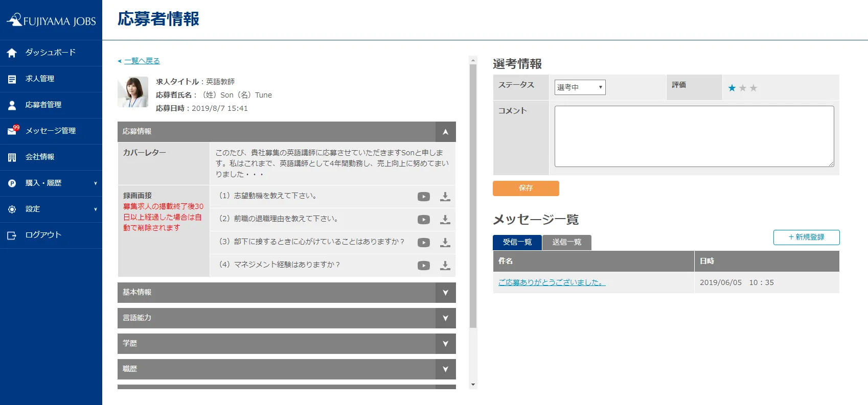Click the ログアウト exit icon
Screen dimensions: 868x405
(x=12, y=235)
